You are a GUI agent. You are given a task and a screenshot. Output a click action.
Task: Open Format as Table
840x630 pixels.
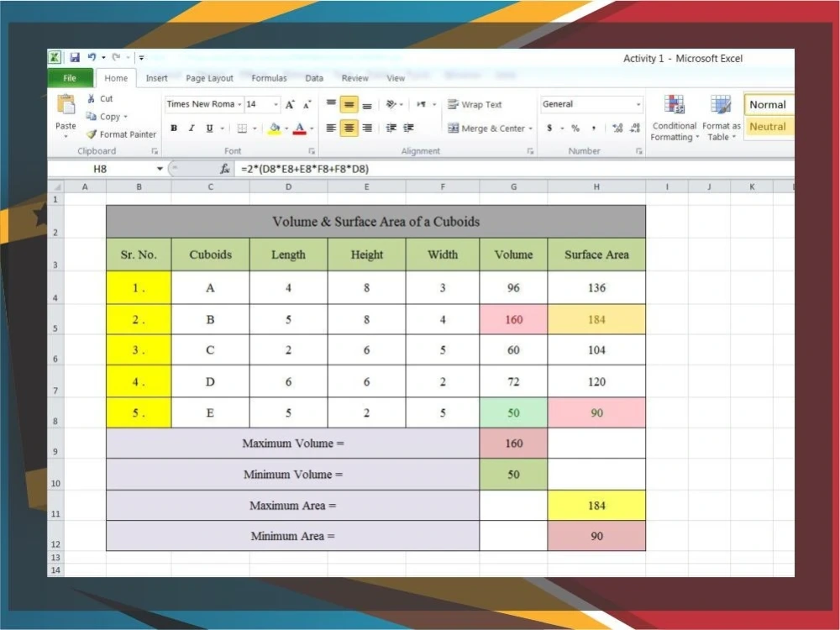click(x=721, y=118)
